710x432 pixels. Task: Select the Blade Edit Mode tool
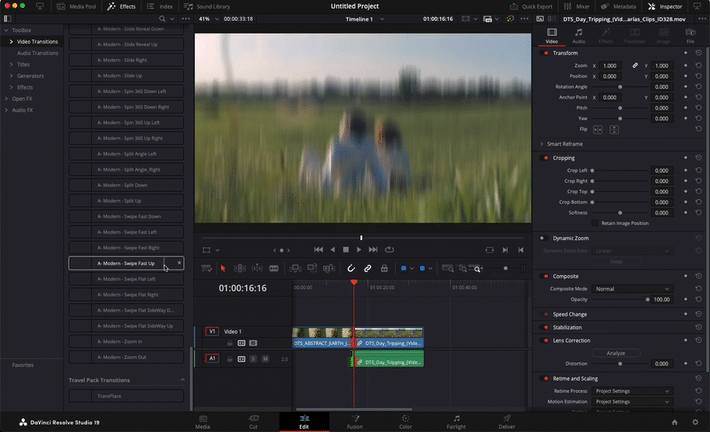pos(273,269)
